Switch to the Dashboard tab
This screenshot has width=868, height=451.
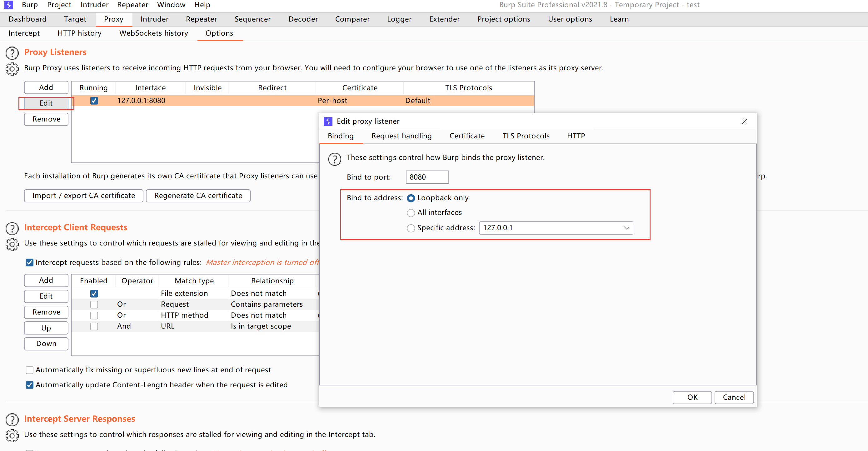pos(27,19)
